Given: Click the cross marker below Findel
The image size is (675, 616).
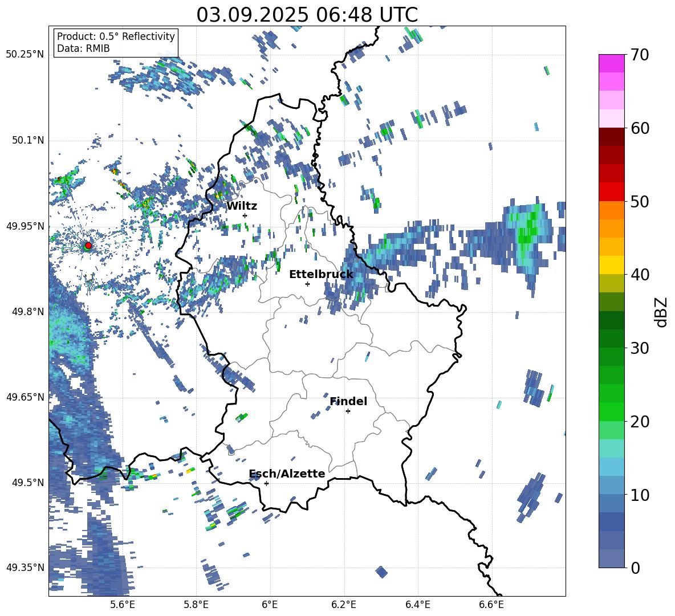Looking at the screenshot, I should (348, 411).
